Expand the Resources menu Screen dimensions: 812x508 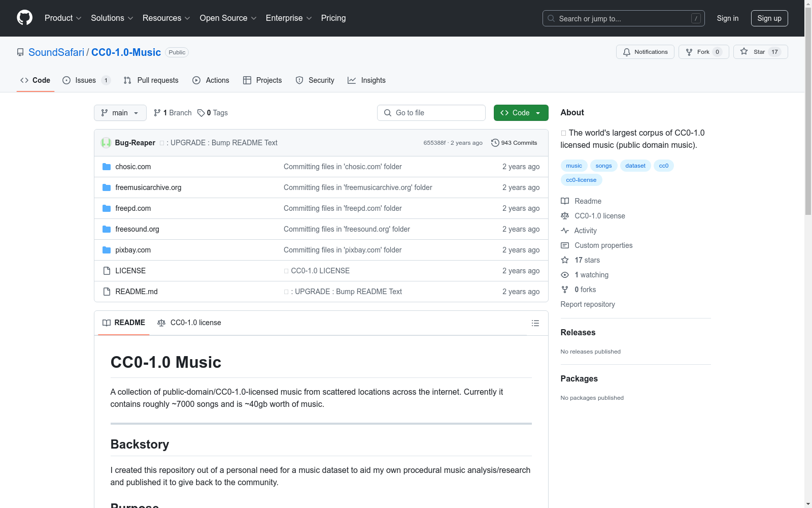(x=166, y=18)
